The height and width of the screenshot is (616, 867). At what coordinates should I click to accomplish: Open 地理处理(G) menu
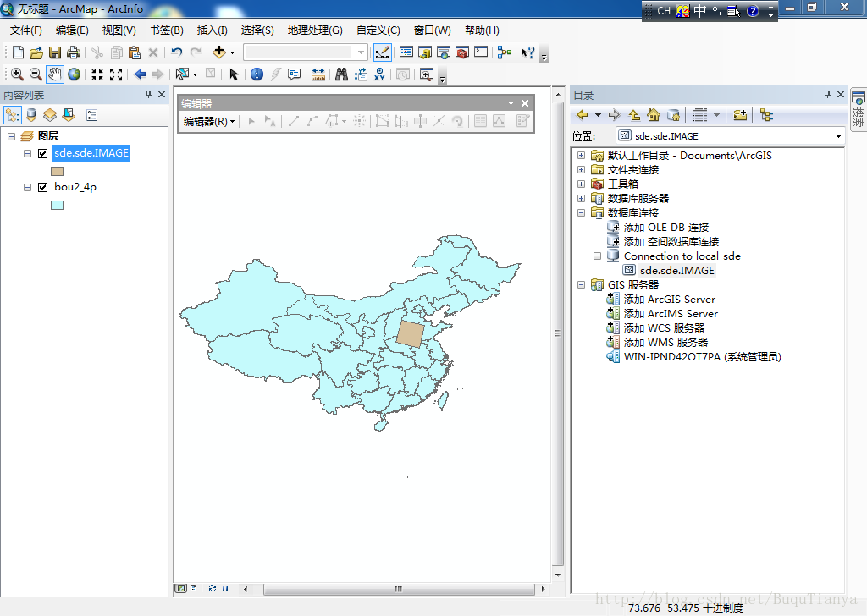pos(315,30)
